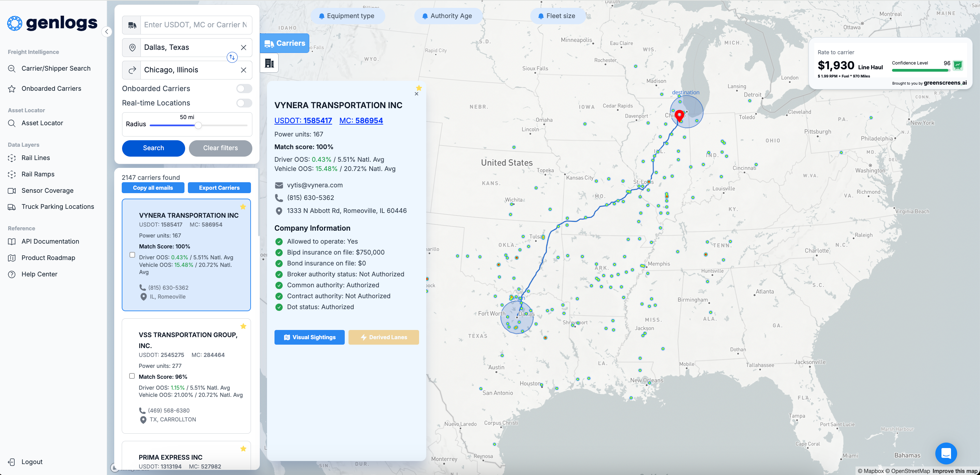This screenshot has width=980, height=475.
Task: Clear the Chicago, Illinois destination
Action: (x=243, y=70)
